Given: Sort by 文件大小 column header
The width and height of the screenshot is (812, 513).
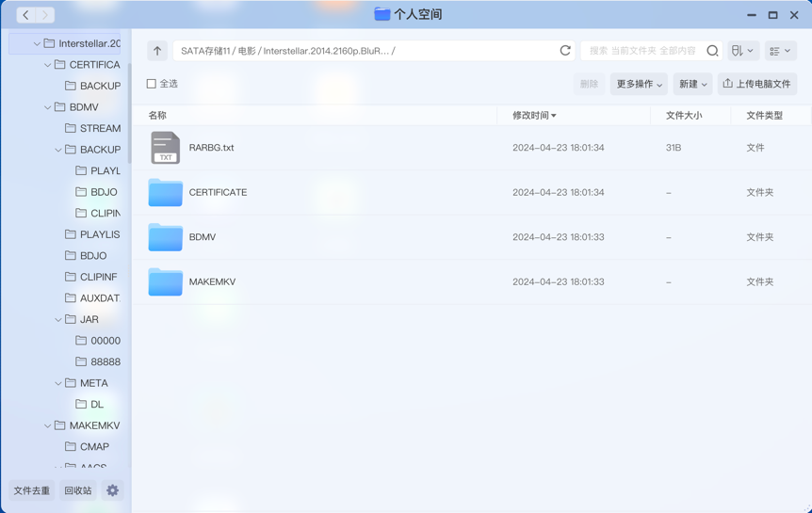Looking at the screenshot, I should click(684, 115).
